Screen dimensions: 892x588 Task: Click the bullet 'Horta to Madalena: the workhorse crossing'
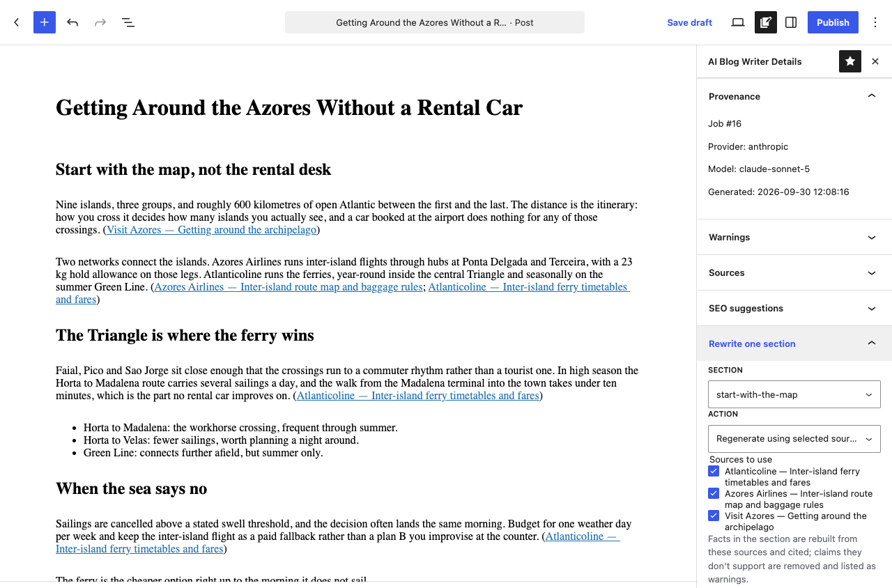click(240, 428)
